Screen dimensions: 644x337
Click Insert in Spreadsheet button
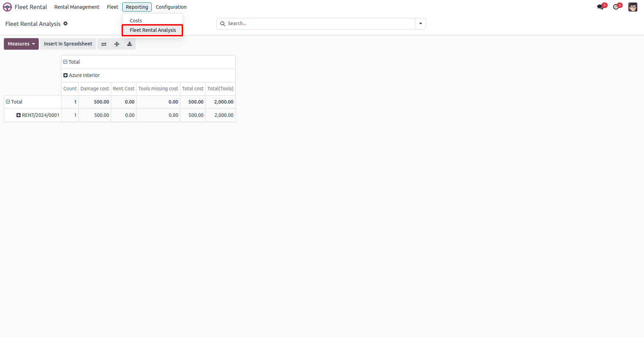68,44
